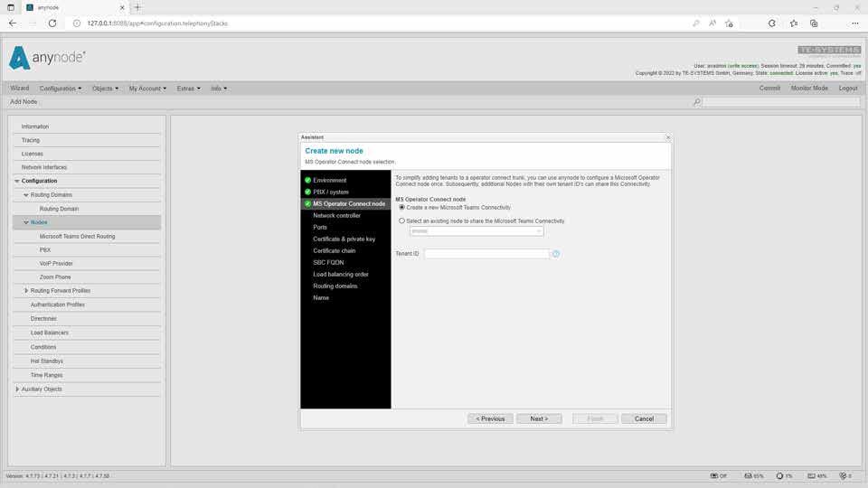
Task: Click the top-right search field
Action: (x=781, y=102)
